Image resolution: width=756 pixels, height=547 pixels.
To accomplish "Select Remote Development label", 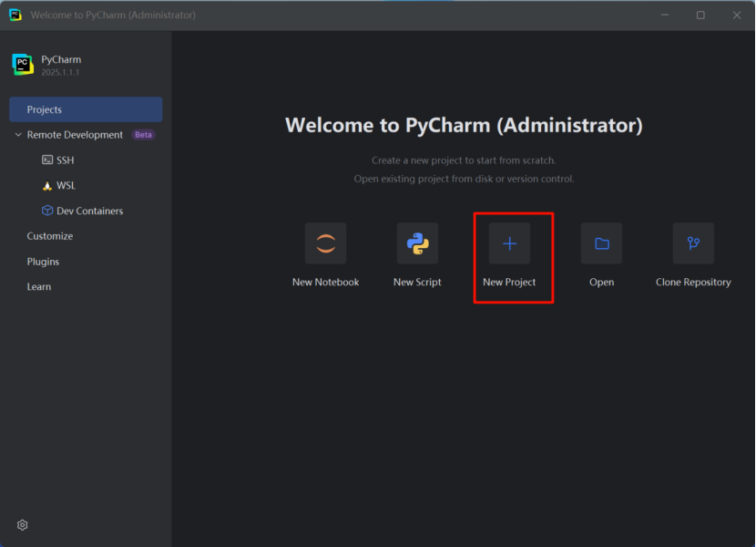I will 75,135.
